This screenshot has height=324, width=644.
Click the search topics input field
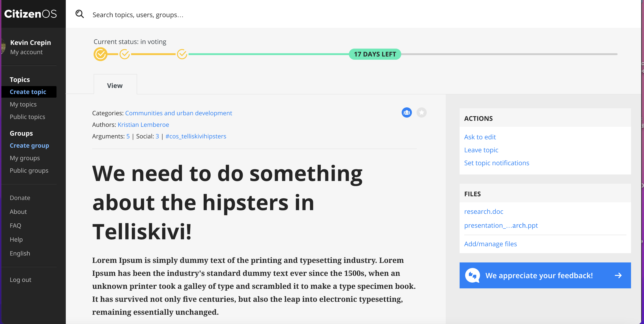point(175,15)
